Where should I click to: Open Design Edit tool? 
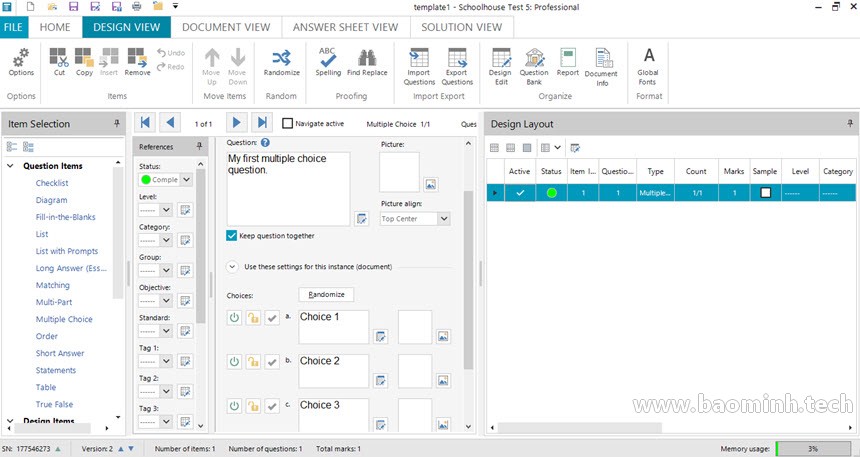(500, 66)
